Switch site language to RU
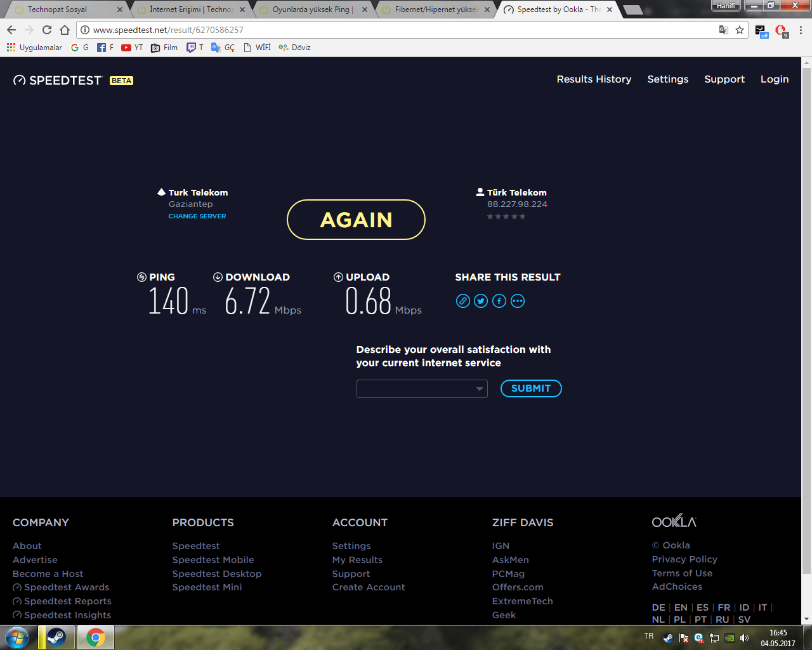Viewport: 812px width, 650px height. 723,620
